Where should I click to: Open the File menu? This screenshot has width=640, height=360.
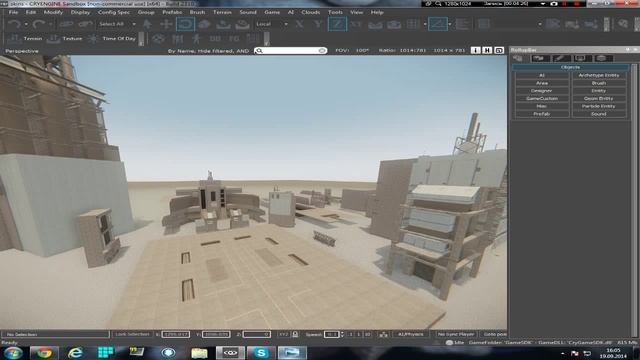[13, 12]
